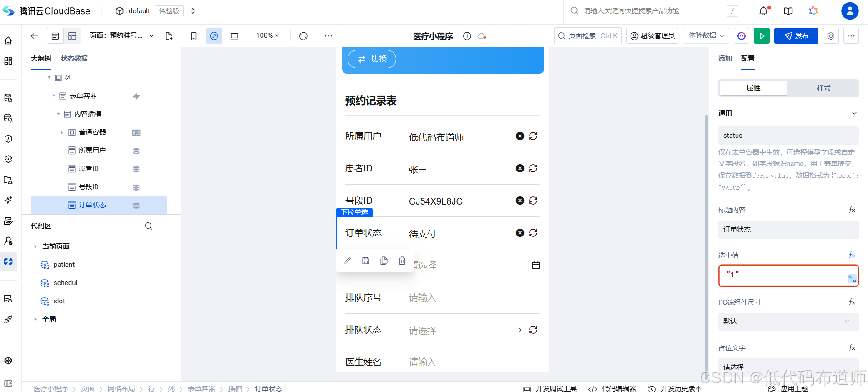868x392 pixels.
Task: Click the home icon in left sidebar
Action: [8, 40]
